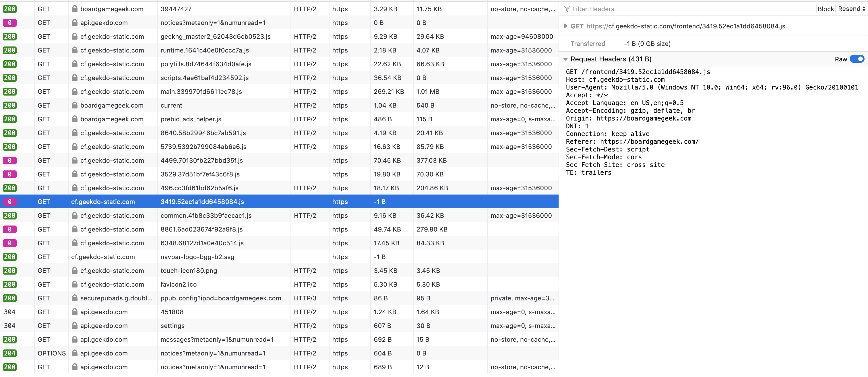The width and height of the screenshot is (868, 377).
Task: Click the filter funnel icon
Action: (x=567, y=9)
